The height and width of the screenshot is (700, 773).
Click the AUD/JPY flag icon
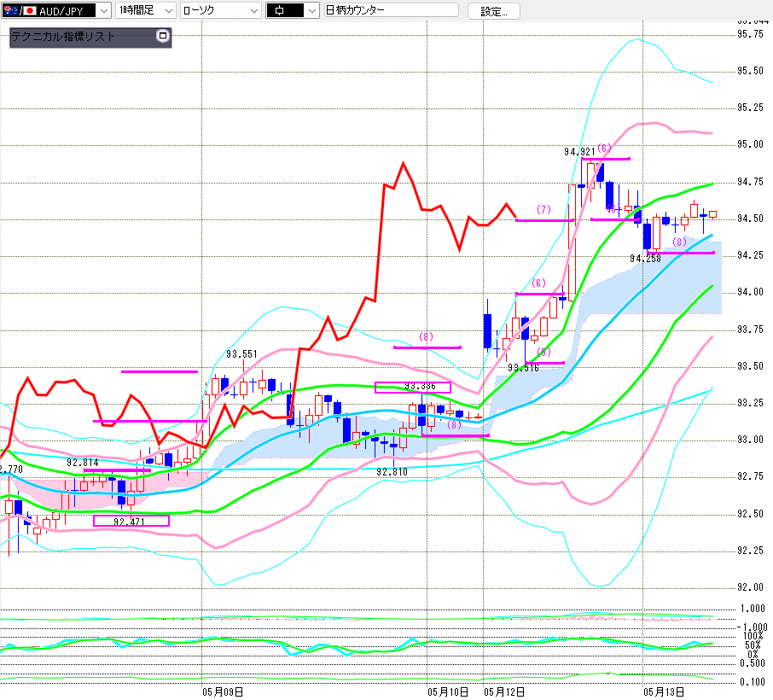20,10
